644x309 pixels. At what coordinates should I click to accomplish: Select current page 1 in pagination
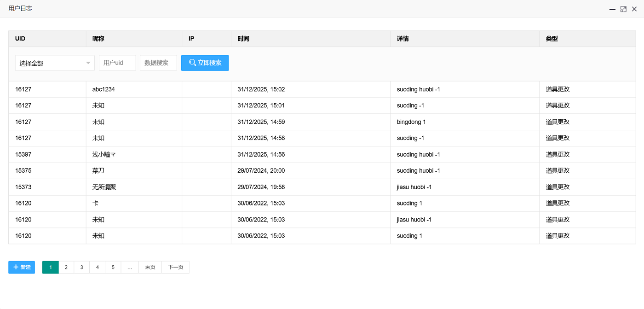[x=51, y=267]
